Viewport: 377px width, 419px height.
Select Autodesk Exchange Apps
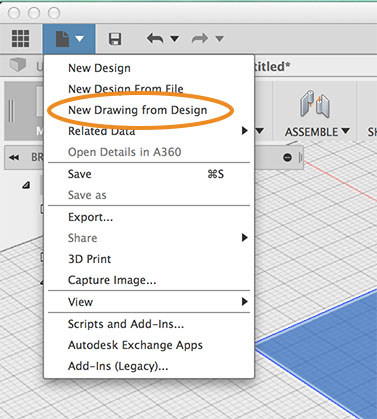[x=149, y=345]
